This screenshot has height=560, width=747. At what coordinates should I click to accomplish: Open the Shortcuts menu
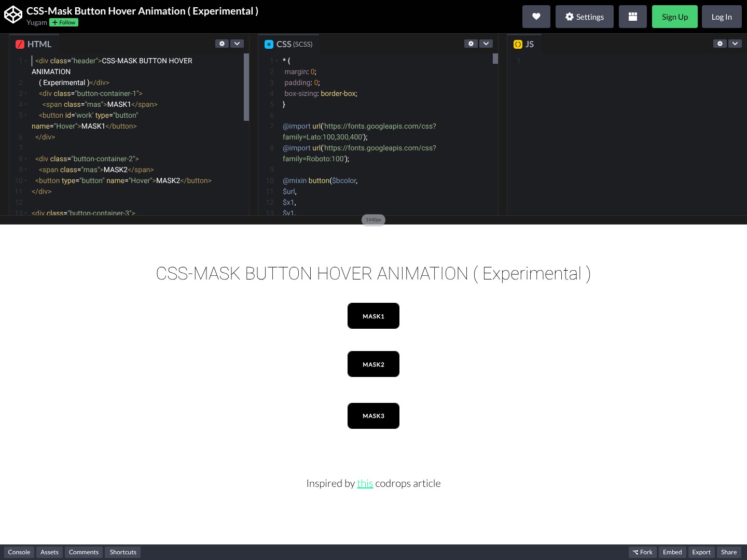(123, 552)
